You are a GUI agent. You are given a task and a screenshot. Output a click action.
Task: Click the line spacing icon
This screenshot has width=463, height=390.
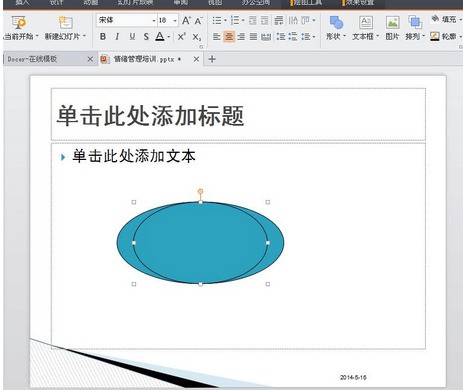pos(305,36)
